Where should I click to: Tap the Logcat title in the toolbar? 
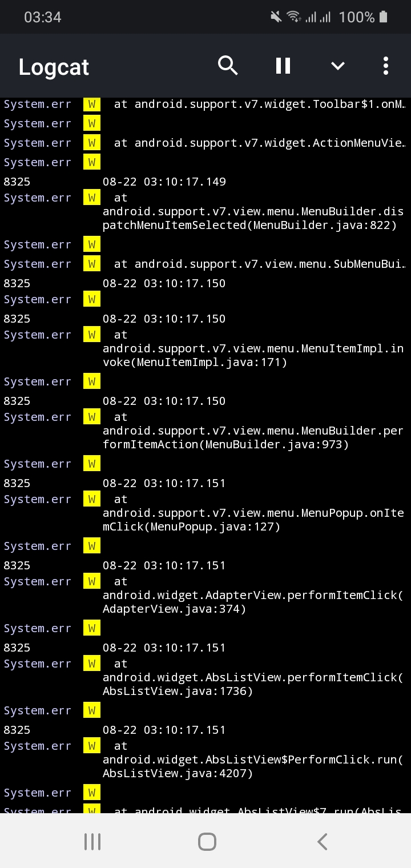[x=53, y=66]
